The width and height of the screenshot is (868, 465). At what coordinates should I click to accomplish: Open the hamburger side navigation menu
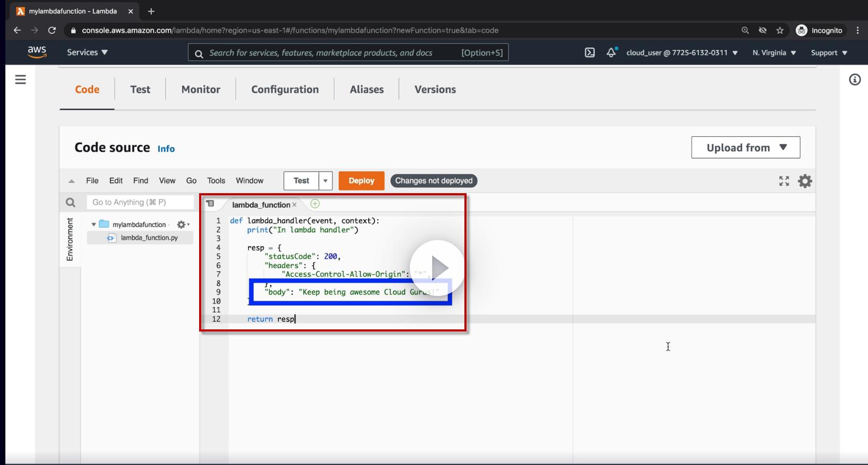(x=20, y=80)
